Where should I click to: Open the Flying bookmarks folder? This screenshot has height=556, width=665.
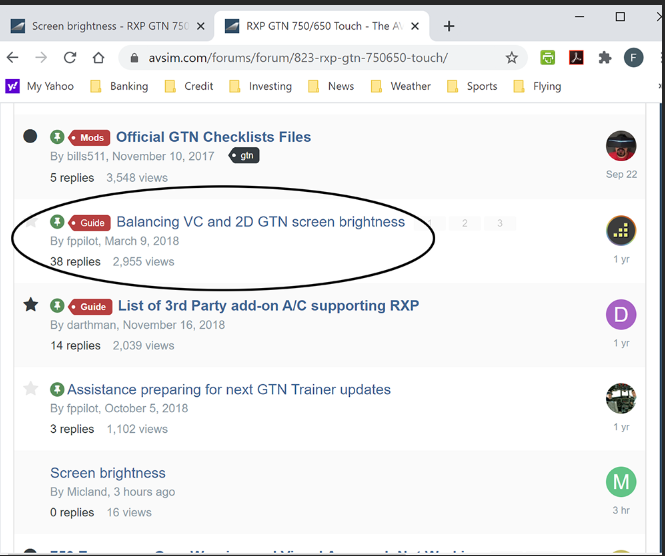537,86
